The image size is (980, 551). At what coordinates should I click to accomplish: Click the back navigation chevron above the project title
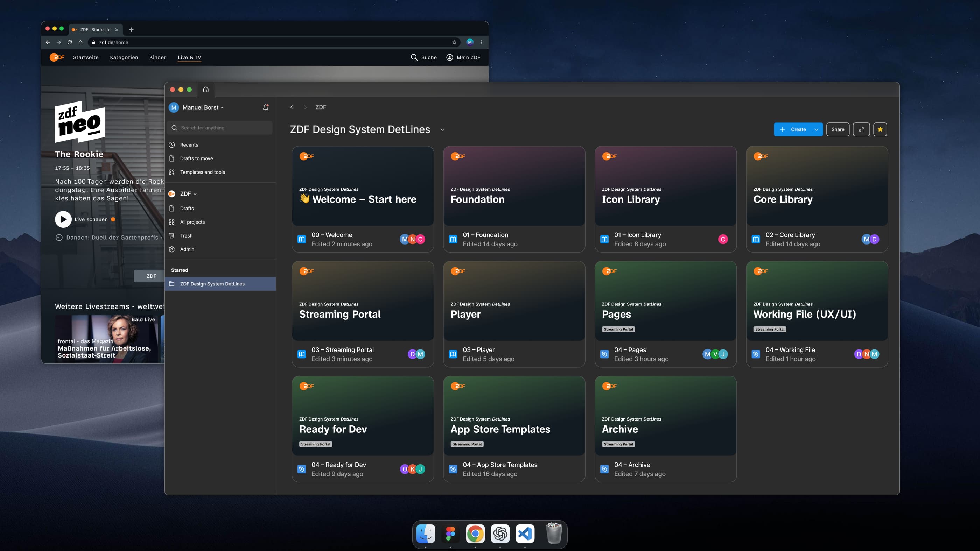(292, 108)
